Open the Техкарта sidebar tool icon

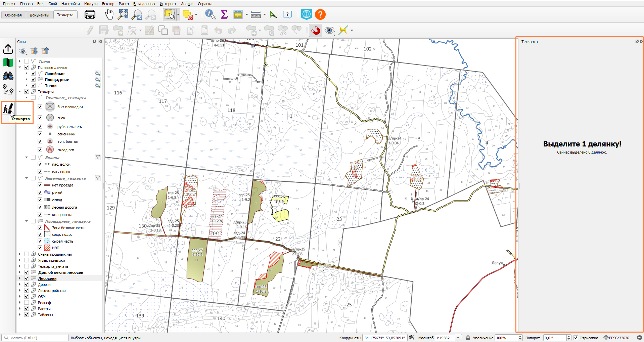pos(8,109)
